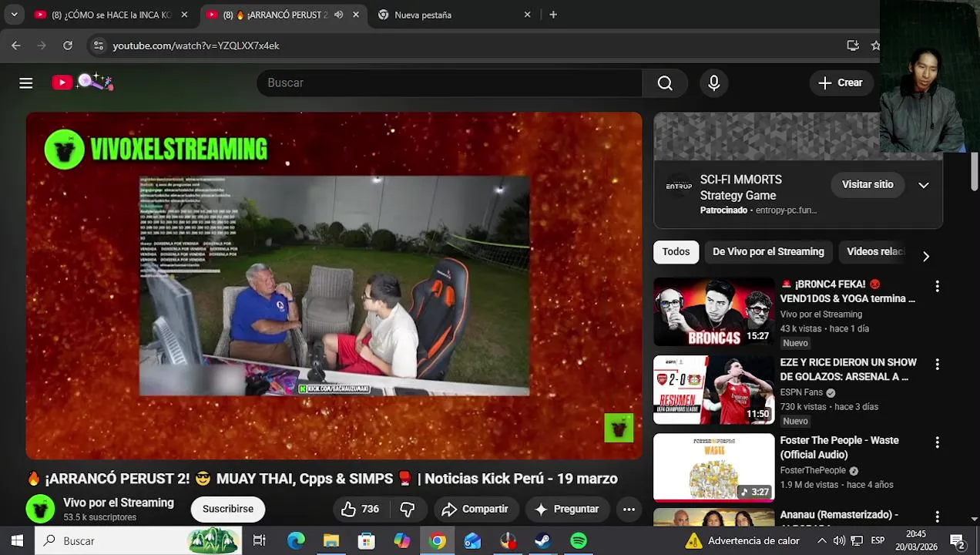Focus the YouTube Buscar search box
This screenshot has height=555, width=980.
(x=449, y=82)
